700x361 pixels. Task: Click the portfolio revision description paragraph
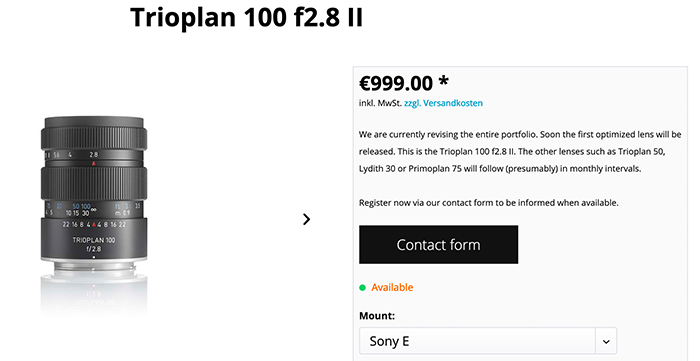520,152
